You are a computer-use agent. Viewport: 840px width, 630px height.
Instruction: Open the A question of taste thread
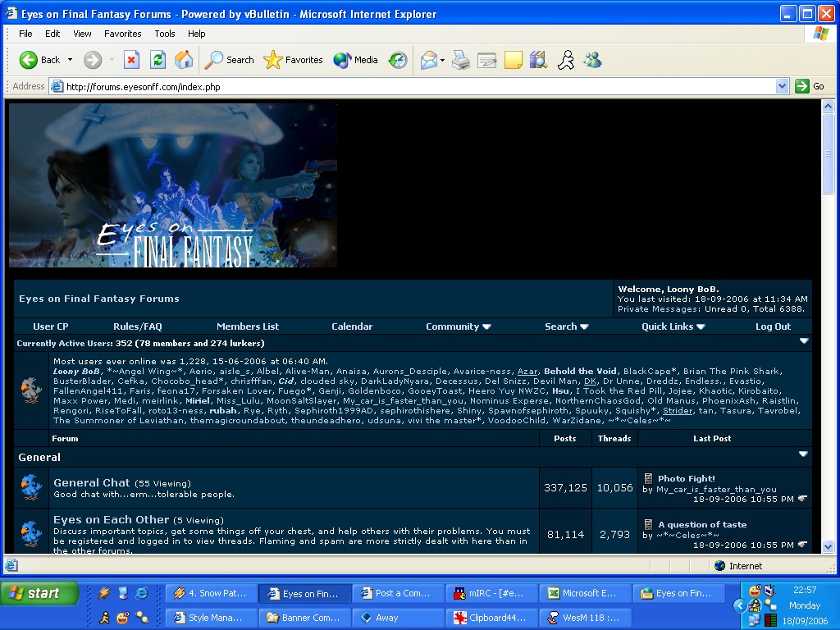[x=702, y=524]
